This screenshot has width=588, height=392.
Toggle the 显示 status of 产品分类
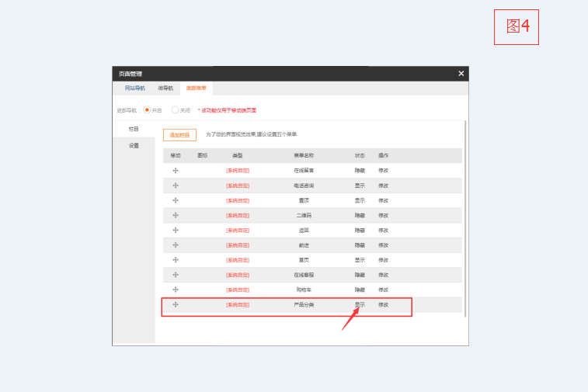[x=360, y=304]
